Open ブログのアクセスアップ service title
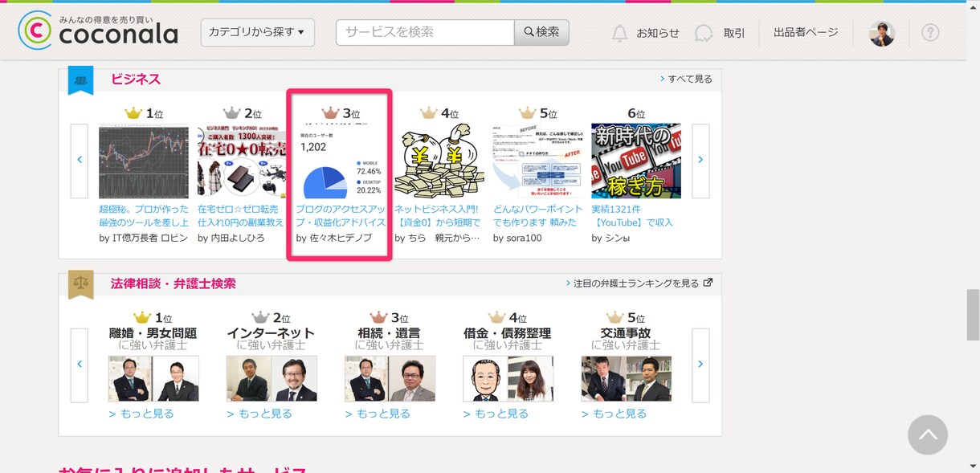 341,215
